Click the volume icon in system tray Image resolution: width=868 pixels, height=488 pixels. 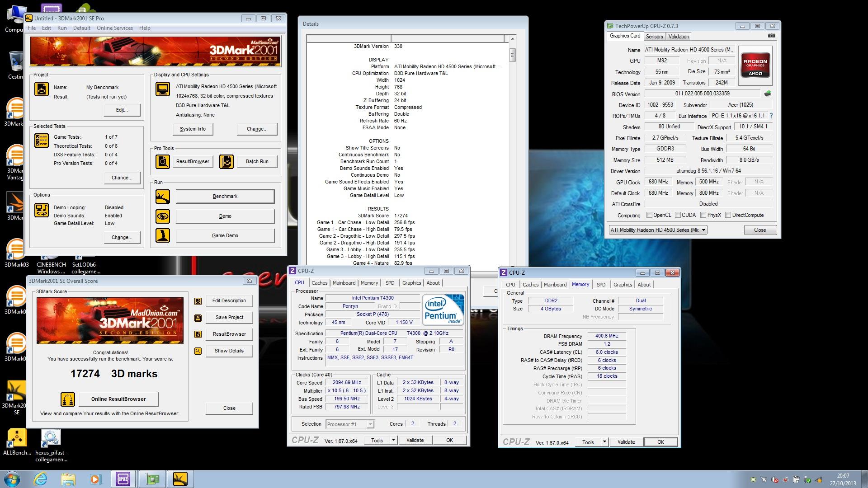click(x=775, y=480)
